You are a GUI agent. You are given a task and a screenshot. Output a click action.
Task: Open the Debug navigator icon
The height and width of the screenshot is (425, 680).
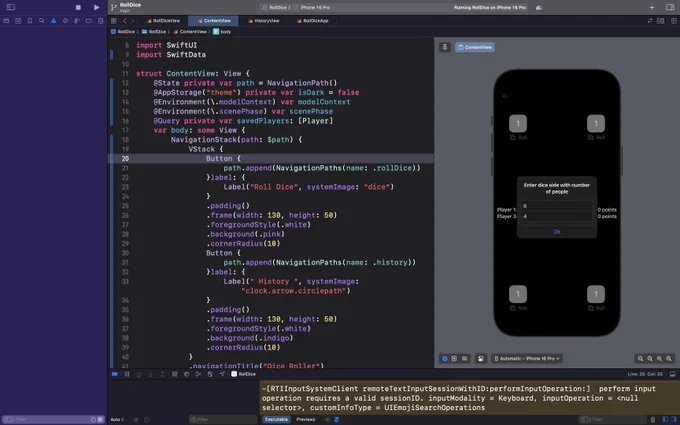click(77, 21)
